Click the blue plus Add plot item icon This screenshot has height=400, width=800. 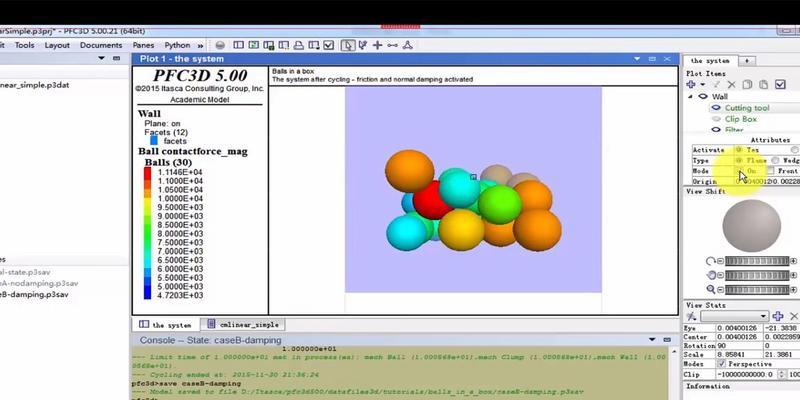(691, 85)
